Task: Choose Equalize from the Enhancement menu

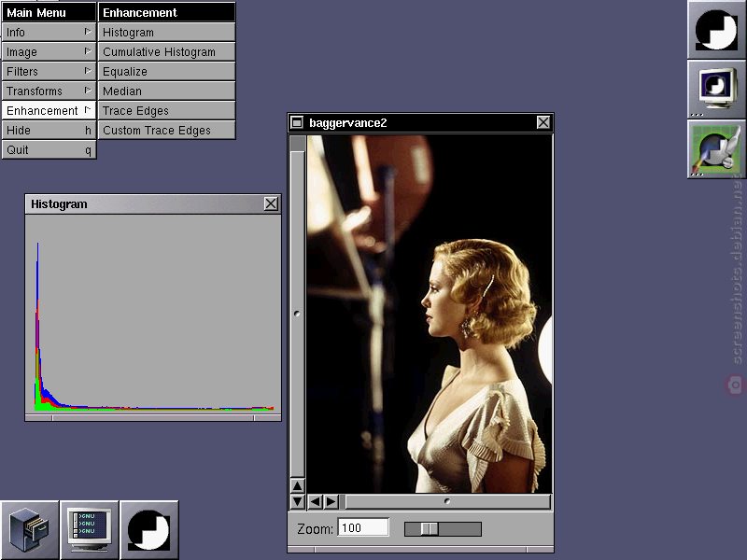Action: pyautogui.click(x=166, y=72)
